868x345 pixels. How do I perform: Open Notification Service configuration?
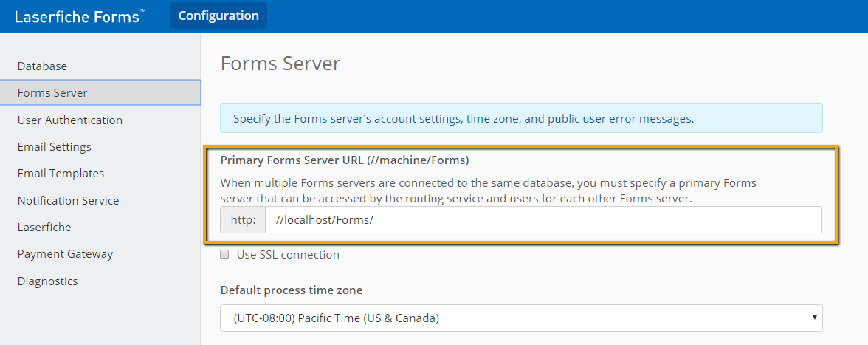coord(68,200)
